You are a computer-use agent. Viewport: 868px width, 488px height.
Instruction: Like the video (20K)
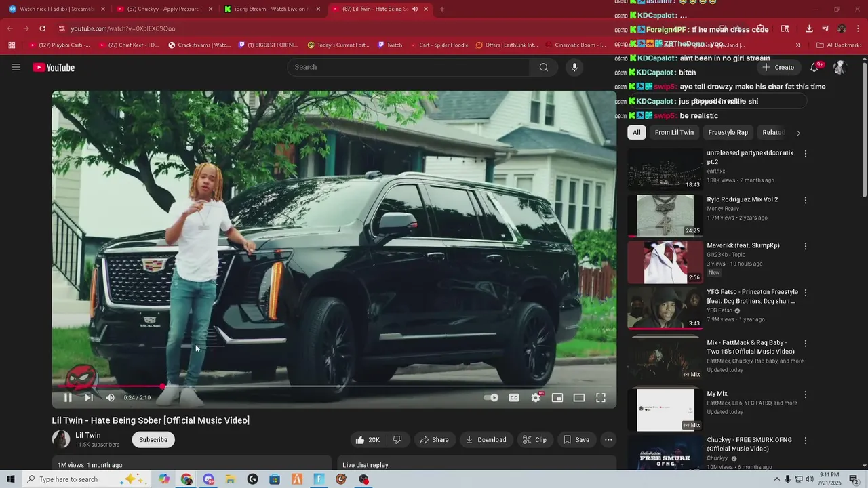coord(368,440)
